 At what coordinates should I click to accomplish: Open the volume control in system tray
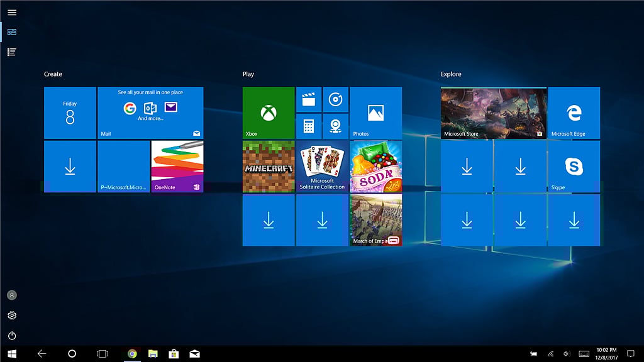567,354
